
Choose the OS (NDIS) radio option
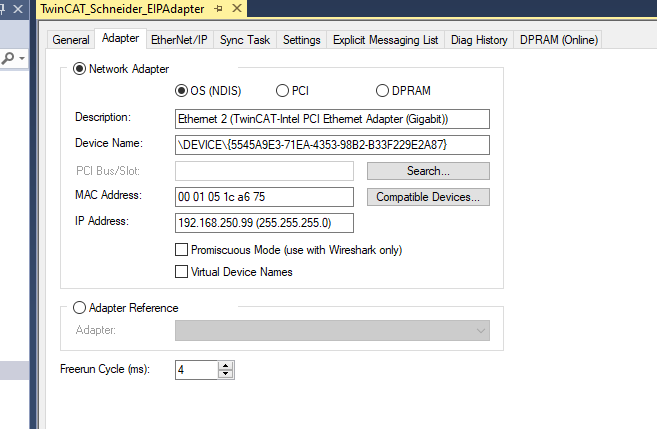181,90
